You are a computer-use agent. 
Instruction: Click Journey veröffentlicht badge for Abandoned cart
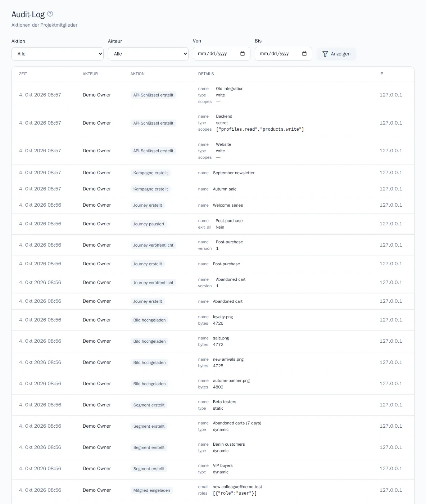pyautogui.click(x=153, y=283)
